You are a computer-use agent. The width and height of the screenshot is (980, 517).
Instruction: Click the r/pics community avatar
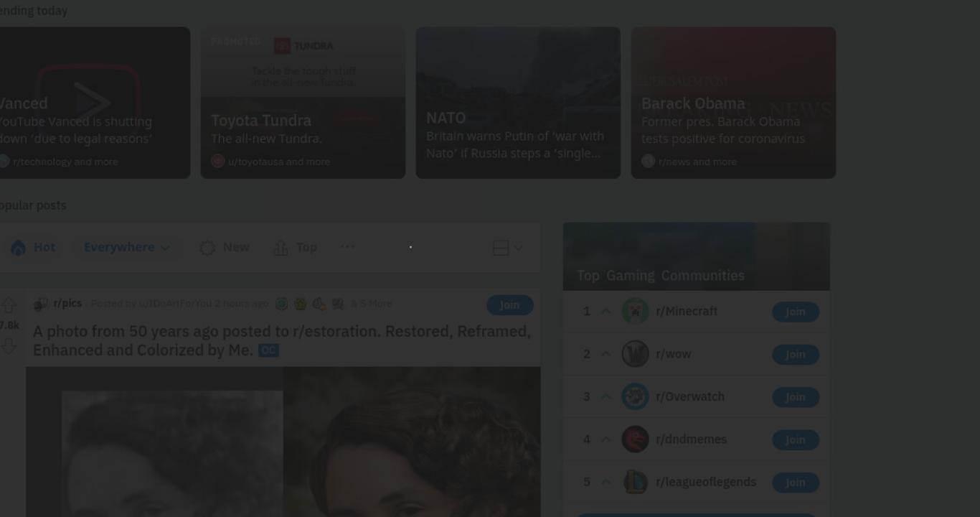[x=41, y=304]
